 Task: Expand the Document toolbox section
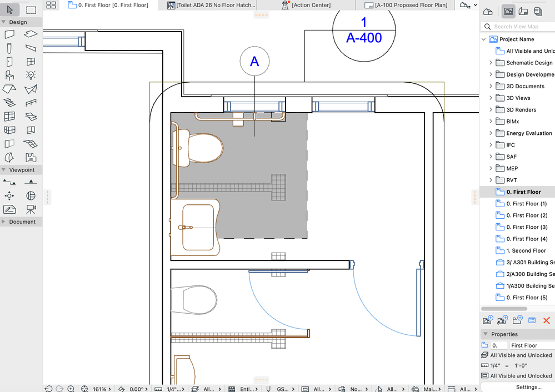point(3,222)
